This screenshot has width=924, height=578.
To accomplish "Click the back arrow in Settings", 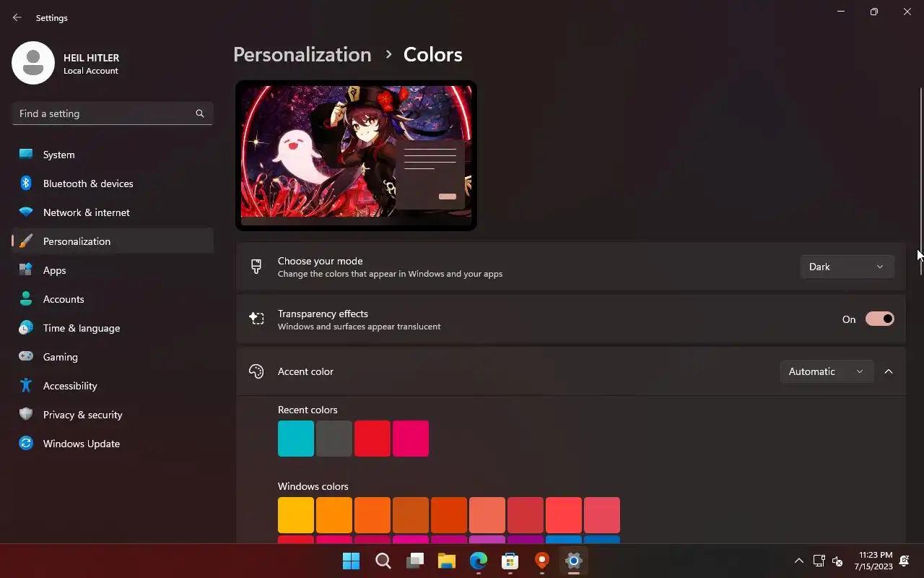I will (17, 17).
